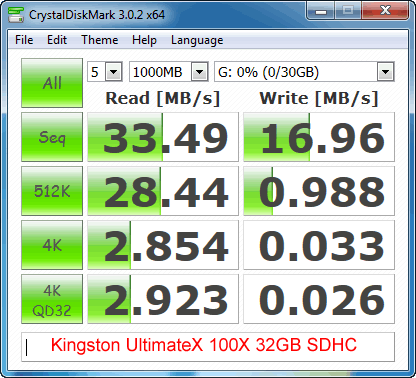Open the Language menu
416x378 pixels.
[197, 40]
